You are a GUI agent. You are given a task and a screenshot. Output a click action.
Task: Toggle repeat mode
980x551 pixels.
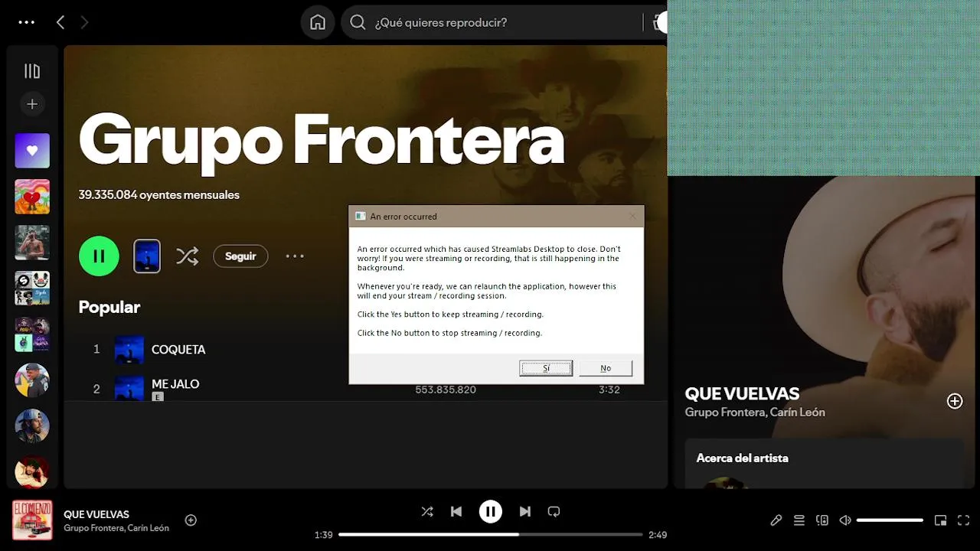pyautogui.click(x=554, y=511)
